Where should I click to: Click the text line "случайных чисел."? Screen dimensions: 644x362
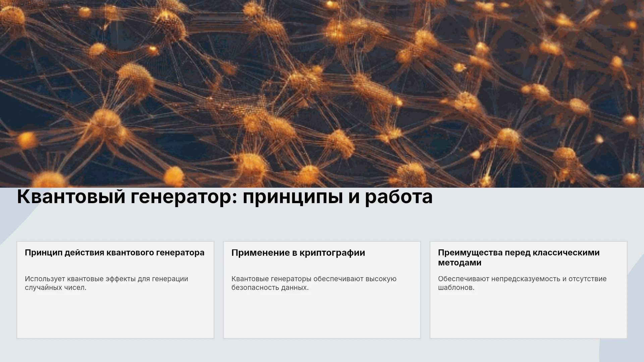click(56, 288)
